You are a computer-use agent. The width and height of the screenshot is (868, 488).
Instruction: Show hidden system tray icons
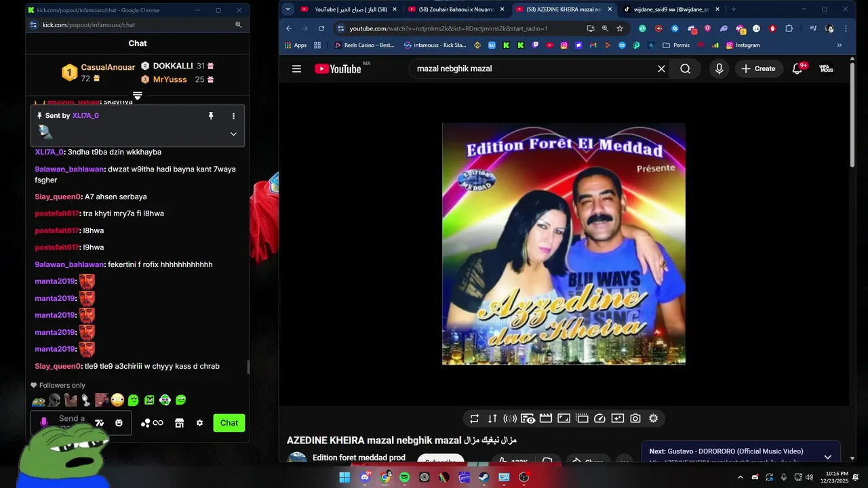pyautogui.click(x=740, y=477)
